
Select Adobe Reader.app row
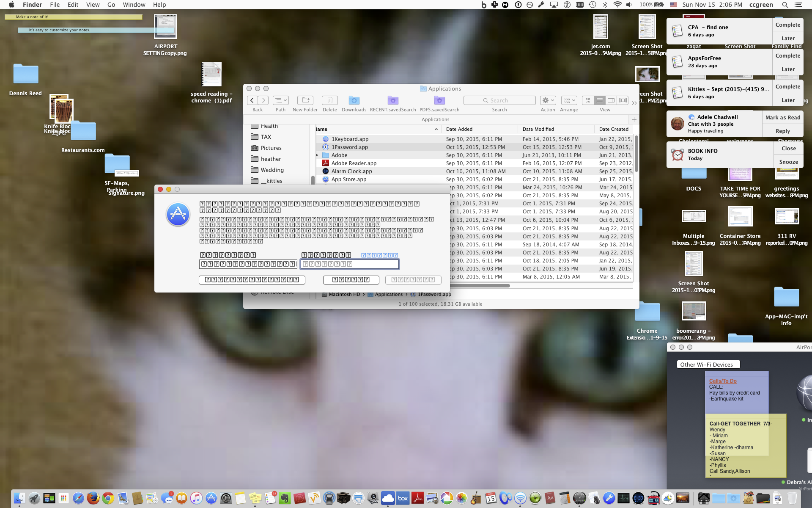(x=475, y=163)
